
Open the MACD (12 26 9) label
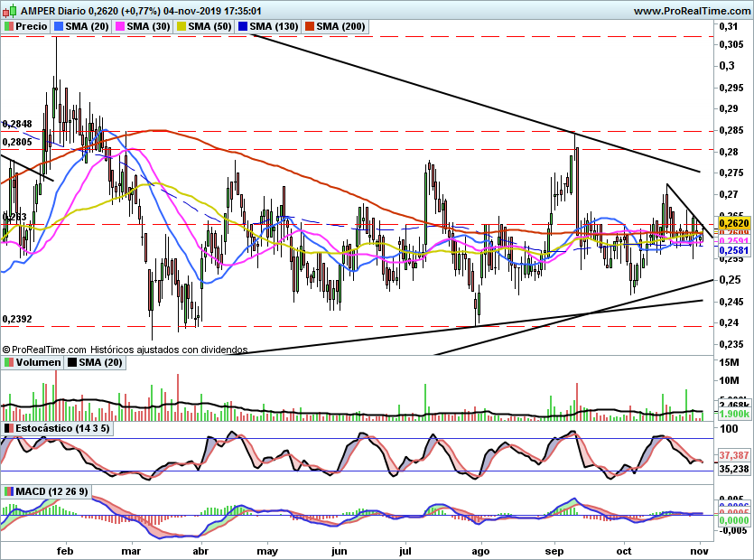pos(52,491)
